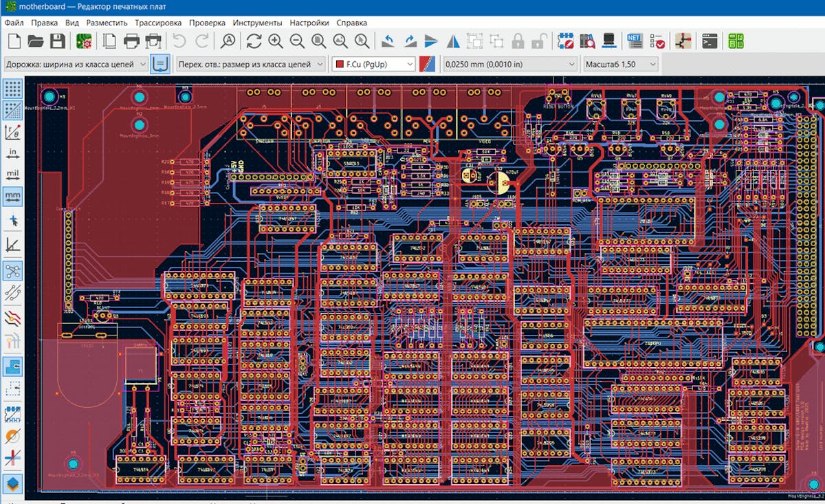The width and height of the screenshot is (825, 504).
Task: Open the F.Cu layer selector dropdown
Action: pyautogui.click(x=373, y=64)
